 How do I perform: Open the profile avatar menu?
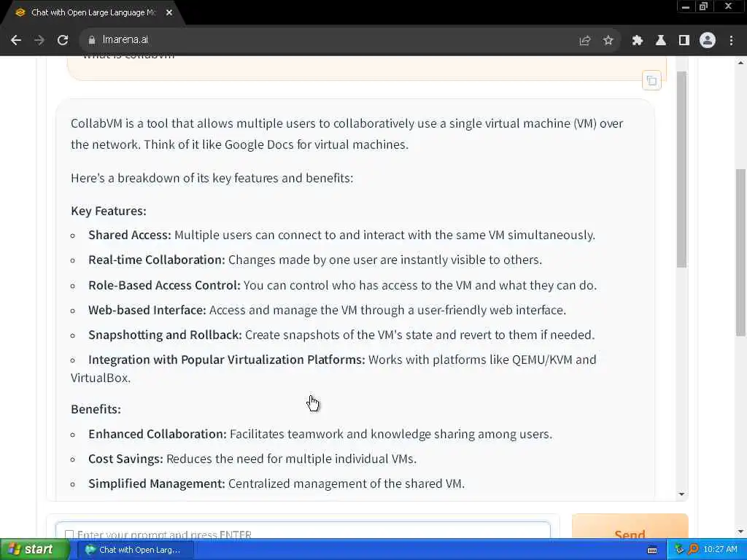pos(708,41)
